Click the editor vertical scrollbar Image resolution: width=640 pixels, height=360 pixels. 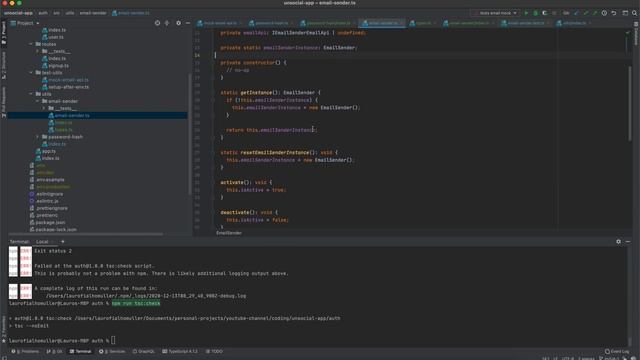(630, 103)
